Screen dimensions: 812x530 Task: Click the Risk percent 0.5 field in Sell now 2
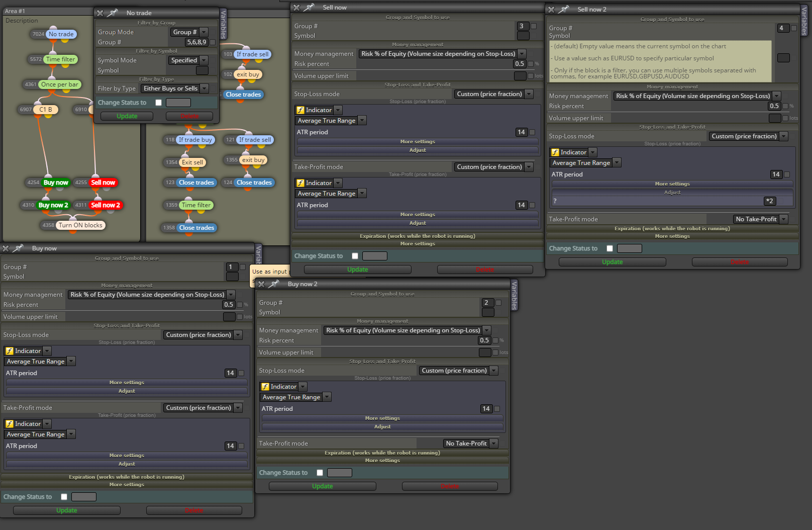click(x=774, y=106)
